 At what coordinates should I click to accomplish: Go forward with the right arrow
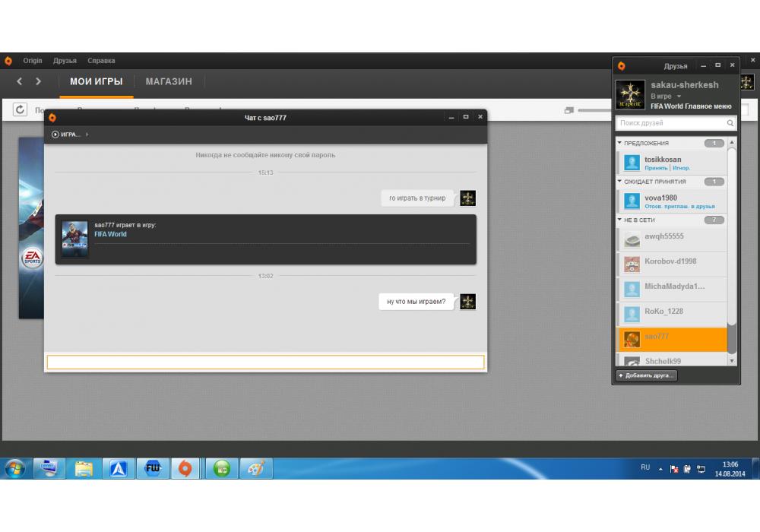pyautogui.click(x=38, y=81)
